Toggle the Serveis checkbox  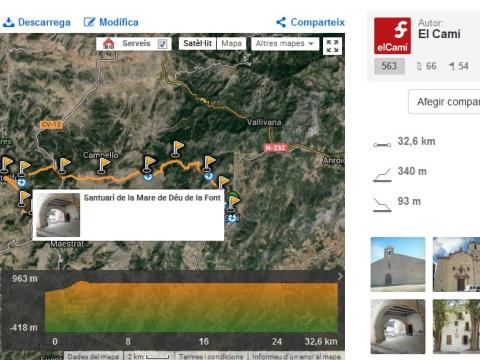point(162,44)
